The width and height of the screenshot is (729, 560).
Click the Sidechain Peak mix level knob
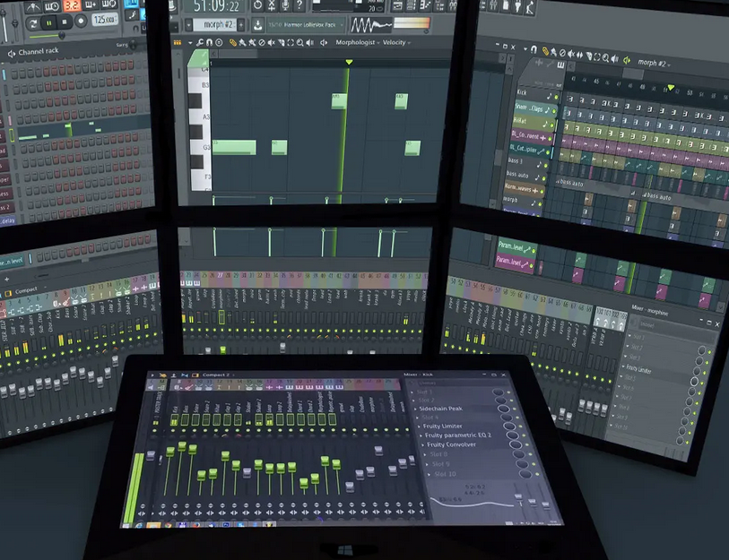tap(502, 409)
